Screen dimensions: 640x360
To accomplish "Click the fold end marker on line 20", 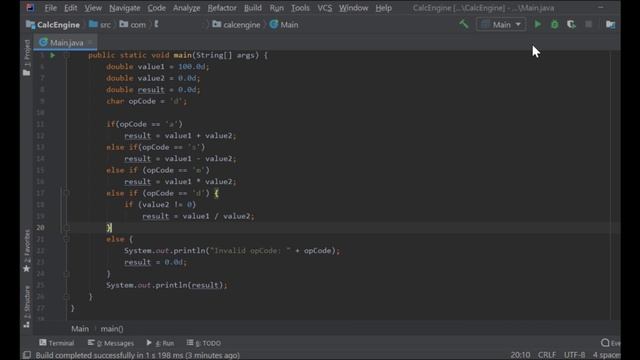I will [x=66, y=227].
